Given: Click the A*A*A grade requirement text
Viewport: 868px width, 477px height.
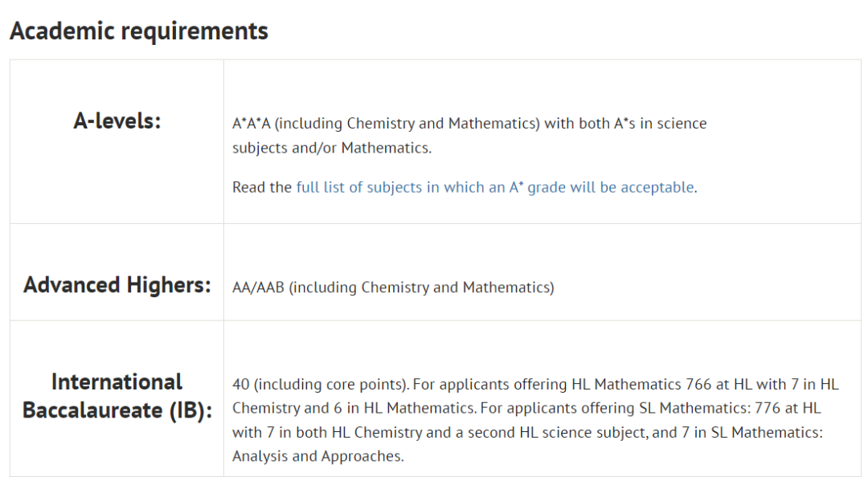Looking at the screenshot, I should pos(252,123).
